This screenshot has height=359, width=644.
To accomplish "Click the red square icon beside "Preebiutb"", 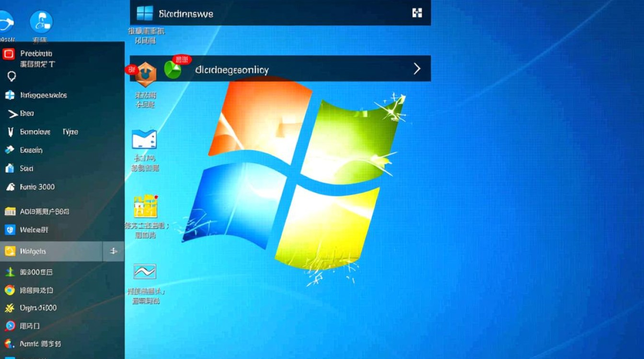I will click(9, 54).
